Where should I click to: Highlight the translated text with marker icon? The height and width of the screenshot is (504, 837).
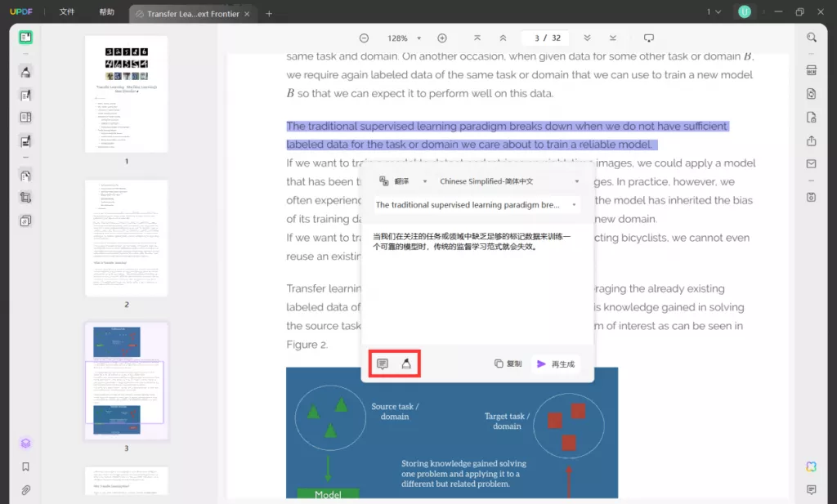click(x=406, y=364)
